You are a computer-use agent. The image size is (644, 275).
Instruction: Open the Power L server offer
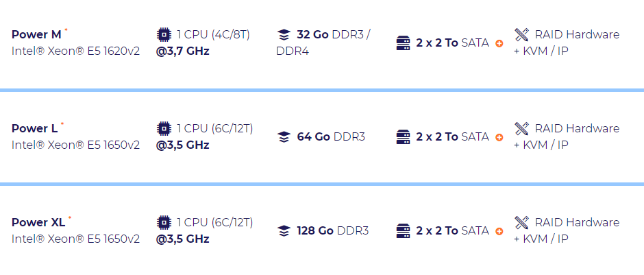click(x=34, y=129)
